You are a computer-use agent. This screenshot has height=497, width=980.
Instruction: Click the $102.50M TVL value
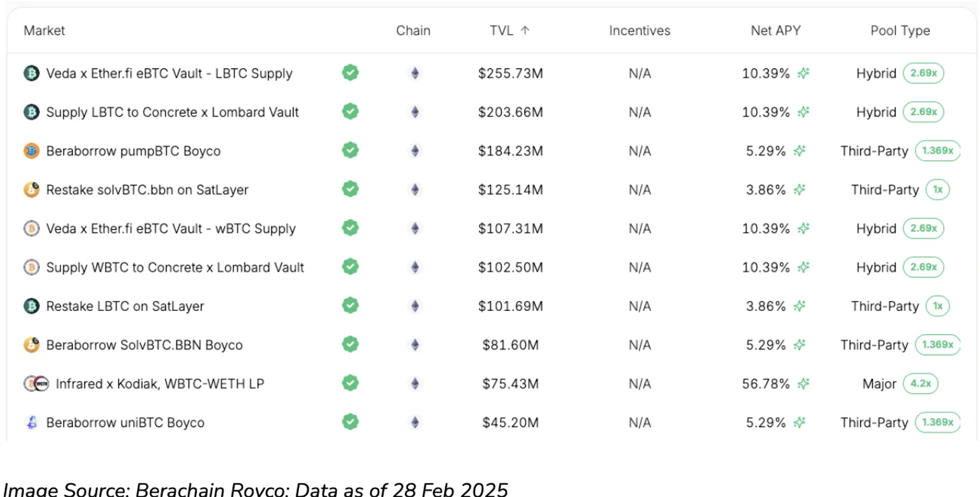510,267
